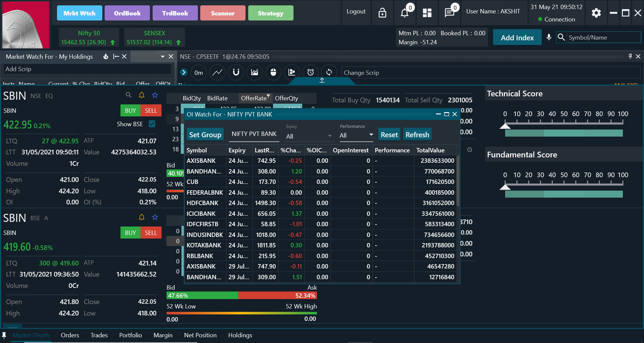Open the bubble chart icon in scrip toolbar

point(292,72)
